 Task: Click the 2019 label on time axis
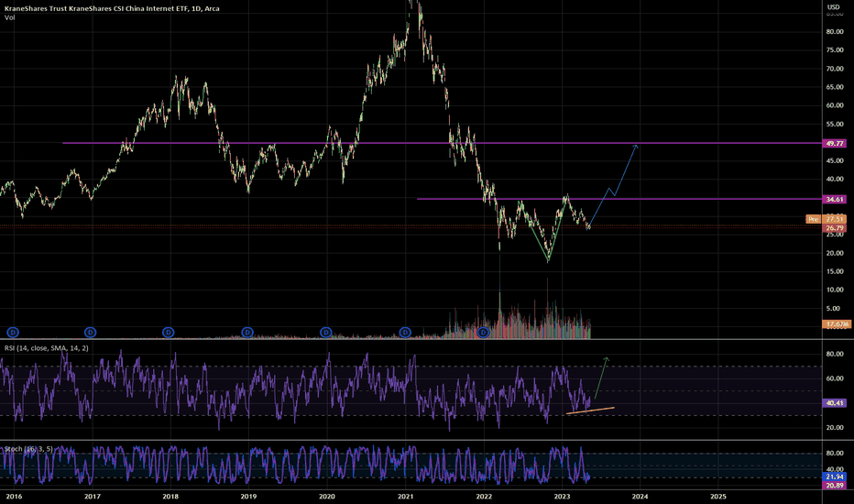click(x=248, y=497)
